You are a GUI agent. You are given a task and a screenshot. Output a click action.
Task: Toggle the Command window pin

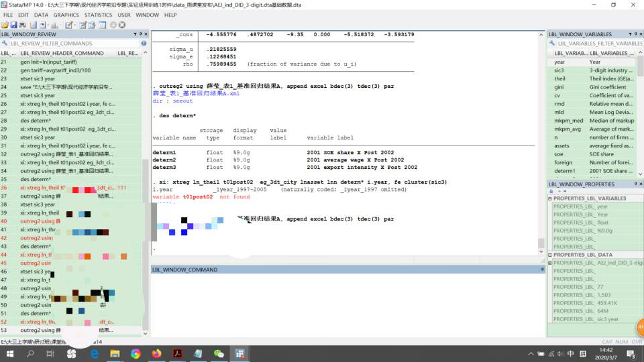542,269
